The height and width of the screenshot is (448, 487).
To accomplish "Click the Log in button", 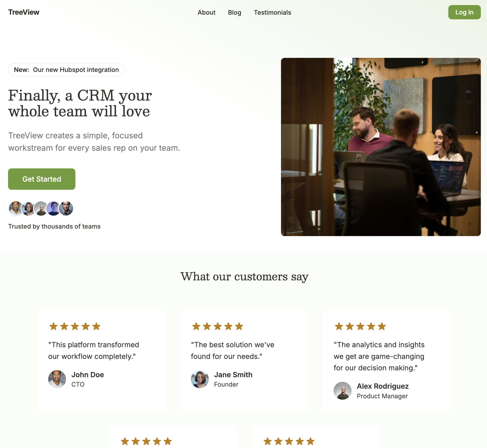I will click(464, 12).
